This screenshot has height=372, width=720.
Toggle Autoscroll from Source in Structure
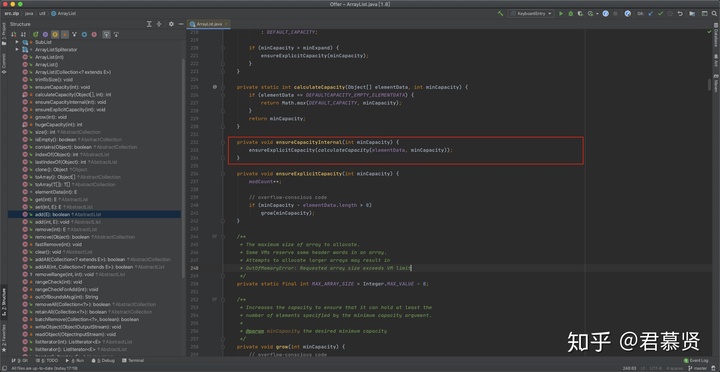[116, 34]
